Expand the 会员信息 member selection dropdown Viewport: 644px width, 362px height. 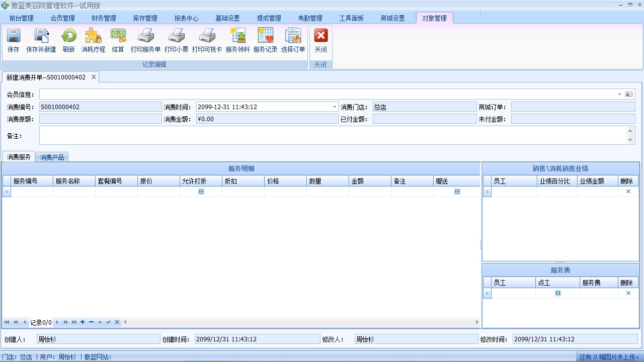tap(619, 94)
